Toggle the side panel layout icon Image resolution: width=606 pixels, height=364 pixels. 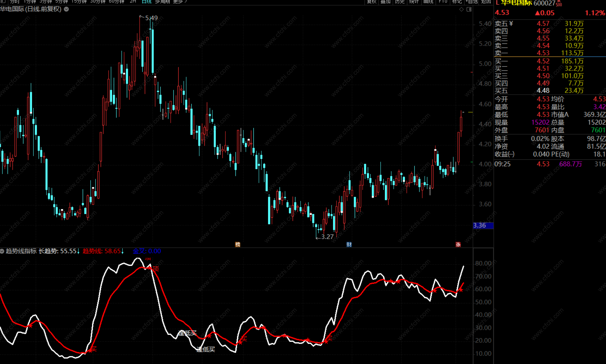click(469, 10)
